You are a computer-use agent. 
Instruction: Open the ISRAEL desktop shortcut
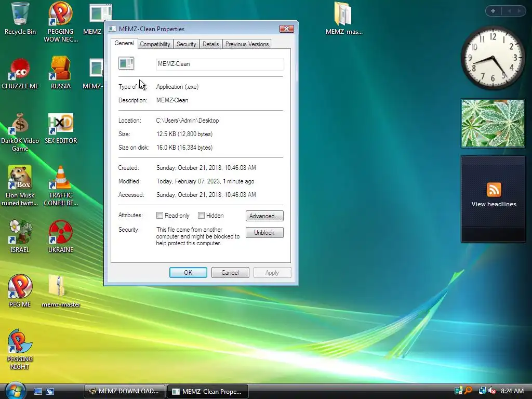point(20,237)
